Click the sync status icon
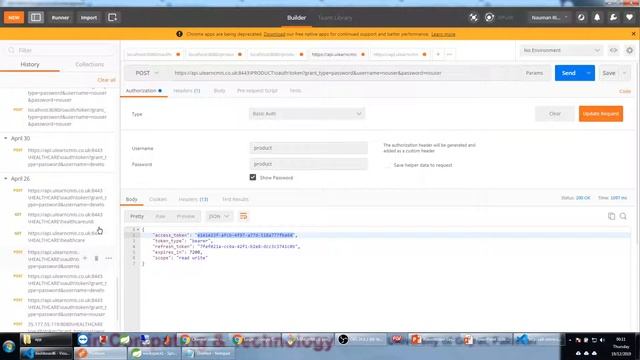The width and height of the screenshot is (640, 360). pyautogui.click(x=489, y=18)
